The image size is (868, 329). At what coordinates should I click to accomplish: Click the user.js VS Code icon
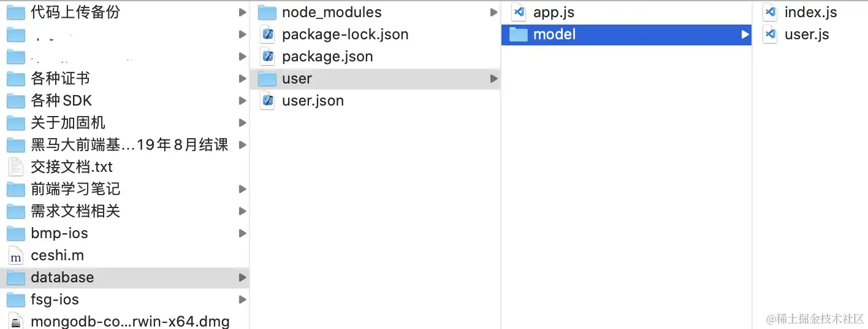770,34
